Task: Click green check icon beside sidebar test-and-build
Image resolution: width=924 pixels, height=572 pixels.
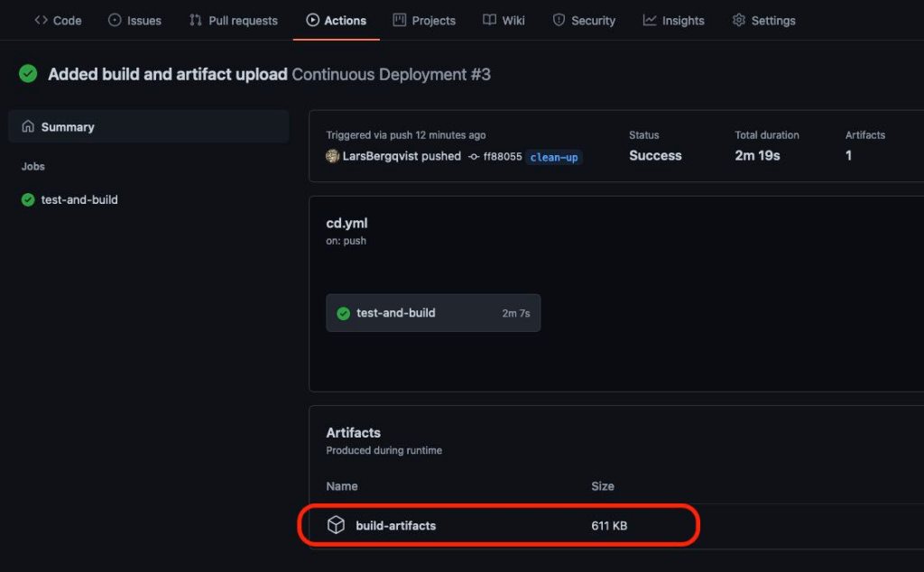Action: tap(28, 199)
